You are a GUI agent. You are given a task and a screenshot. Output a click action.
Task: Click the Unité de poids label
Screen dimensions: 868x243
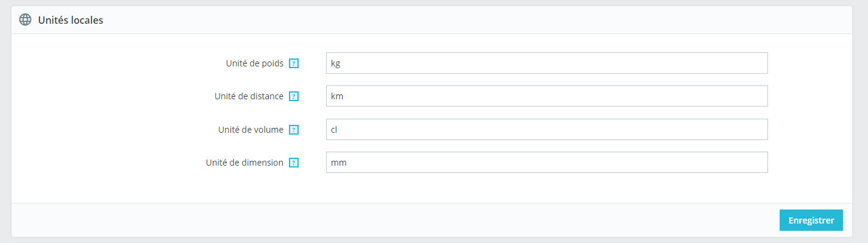254,63
